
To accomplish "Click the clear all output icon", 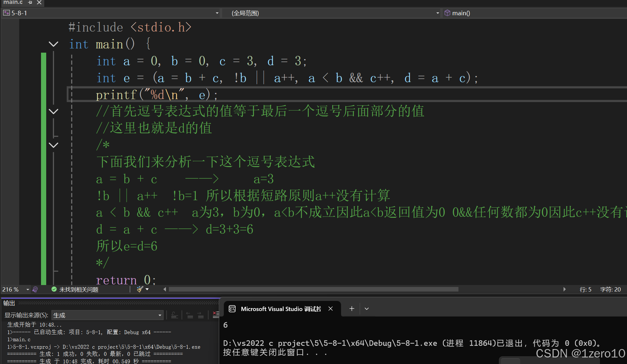I will [215, 315].
